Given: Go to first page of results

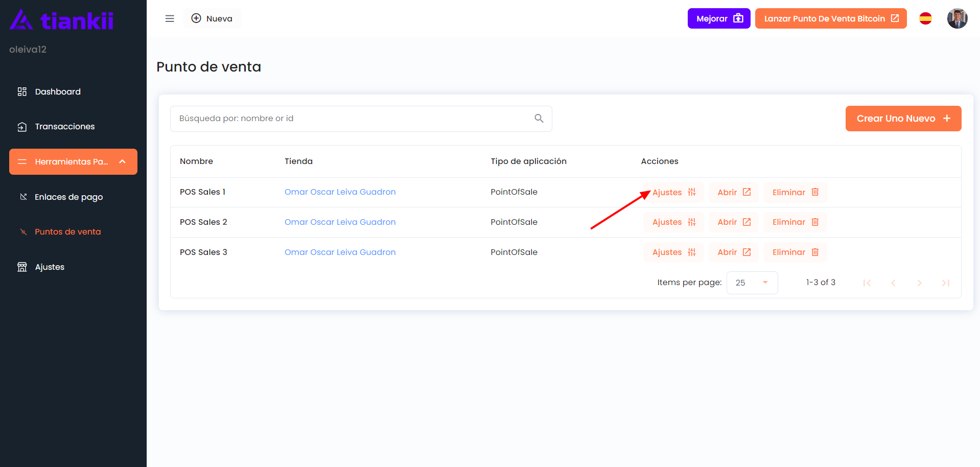Looking at the screenshot, I should click(x=867, y=283).
